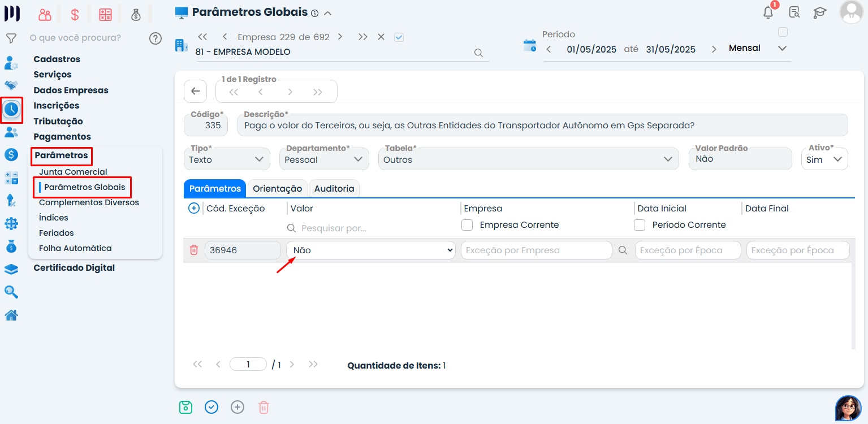This screenshot has width=868, height=424.
Task: Click the home icon in sidebar
Action: tap(11, 315)
